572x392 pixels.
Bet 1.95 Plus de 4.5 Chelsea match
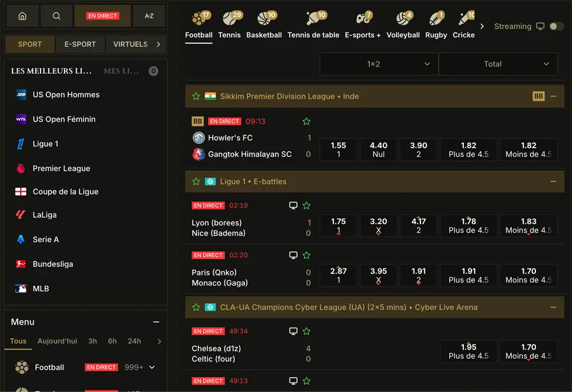(x=468, y=351)
